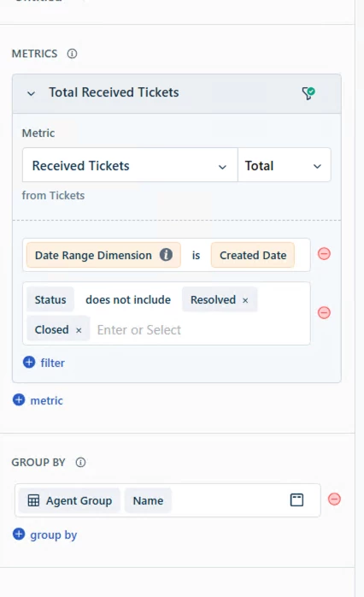
Task: Open the filter icon with green checkmark
Action: click(x=308, y=92)
